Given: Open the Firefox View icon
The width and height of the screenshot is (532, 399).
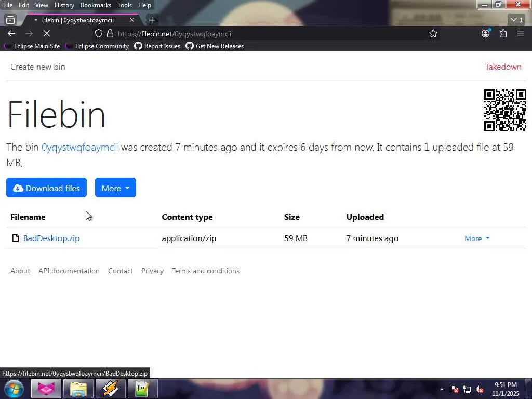Looking at the screenshot, I should click(x=10, y=20).
